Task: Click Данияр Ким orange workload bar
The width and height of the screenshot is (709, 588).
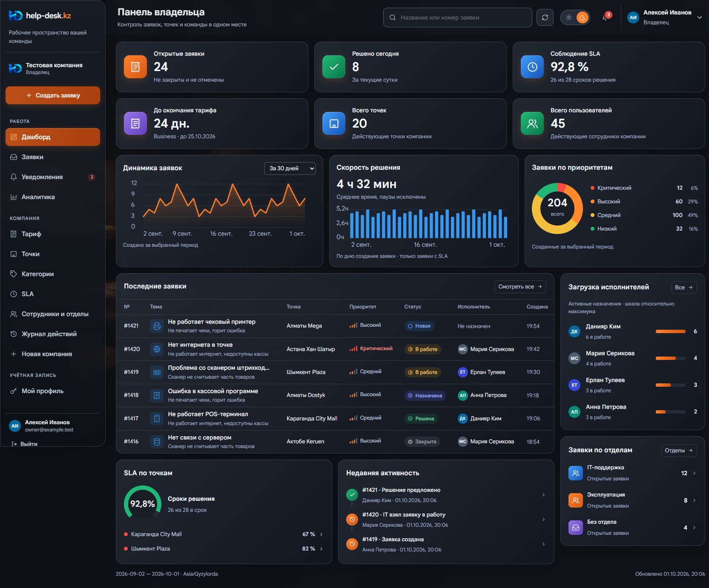Action: click(671, 331)
